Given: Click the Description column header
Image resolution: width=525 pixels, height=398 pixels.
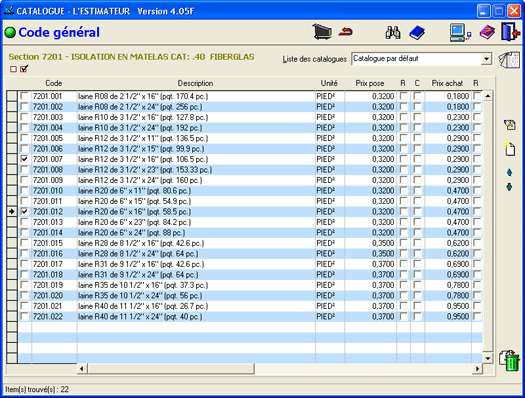Looking at the screenshot, I should [195, 83].
